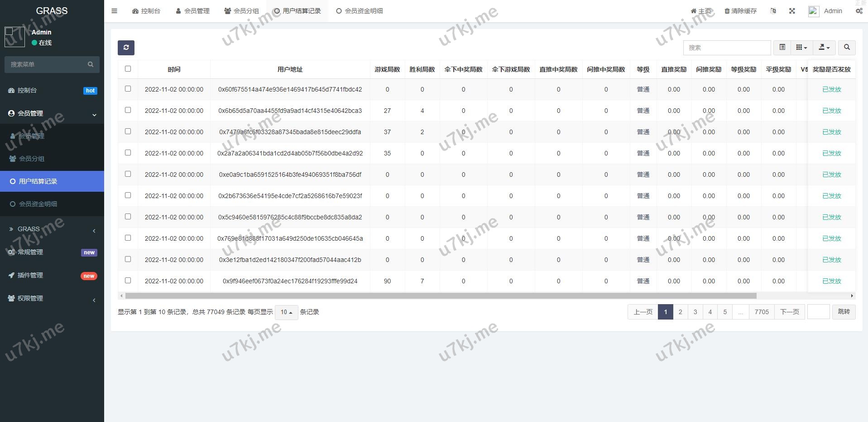Click the blue refresh table button
This screenshot has height=422, width=868.
(126, 48)
